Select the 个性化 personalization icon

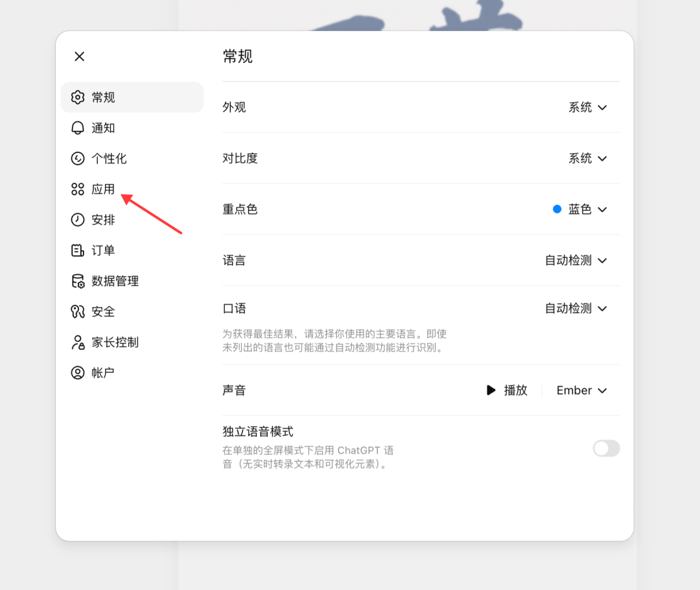[78, 159]
